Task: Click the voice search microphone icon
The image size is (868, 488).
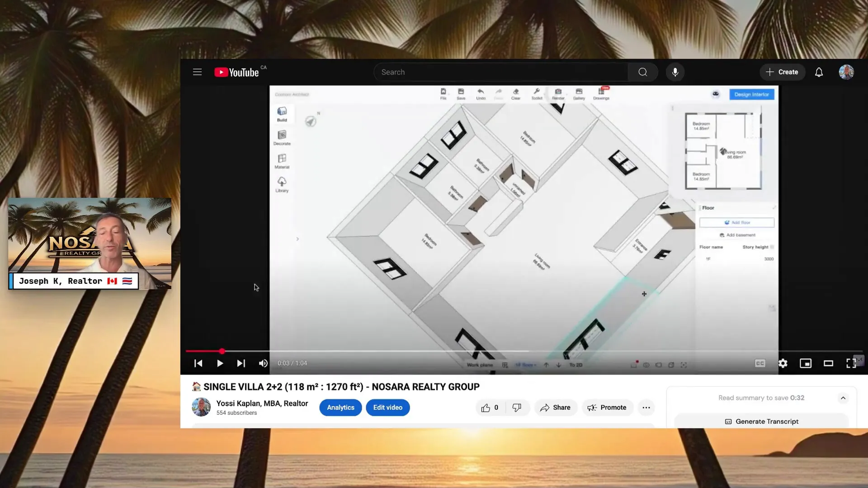Action: coord(675,72)
